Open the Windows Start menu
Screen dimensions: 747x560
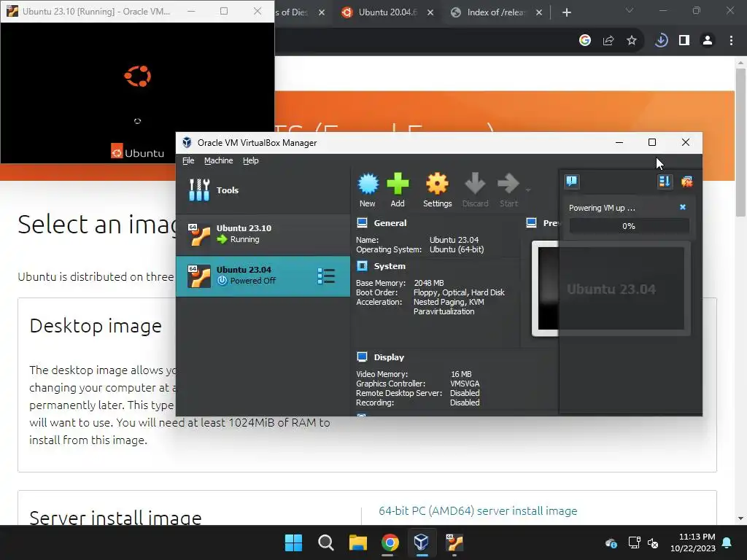pyautogui.click(x=293, y=542)
